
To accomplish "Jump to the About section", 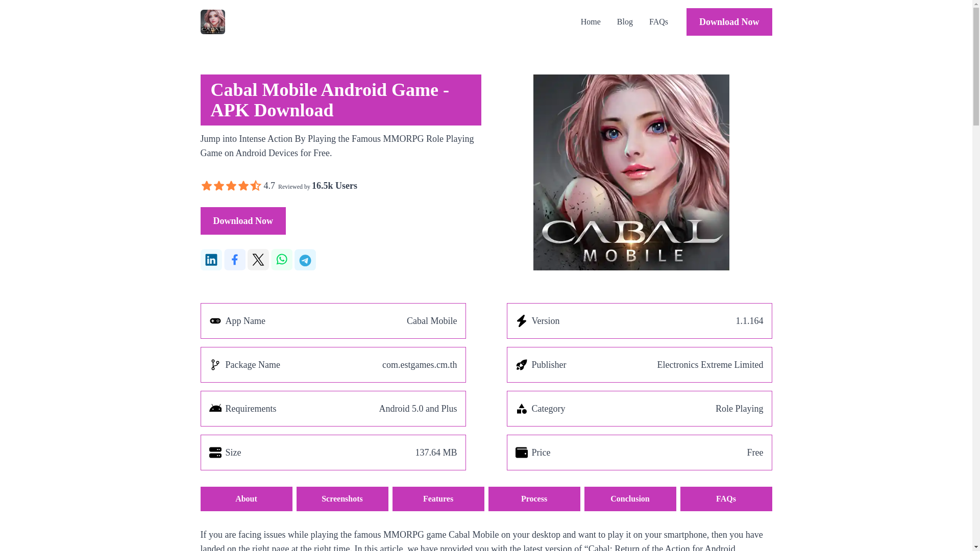I will pyautogui.click(x=246, y=499).
